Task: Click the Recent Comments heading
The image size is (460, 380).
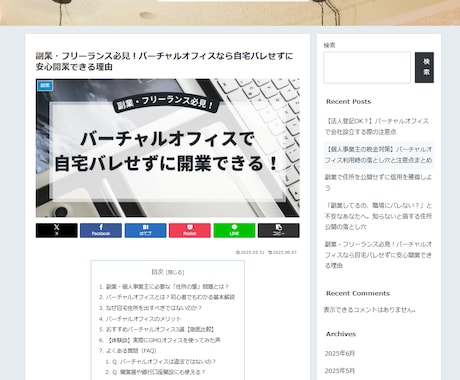Action: 358,293
